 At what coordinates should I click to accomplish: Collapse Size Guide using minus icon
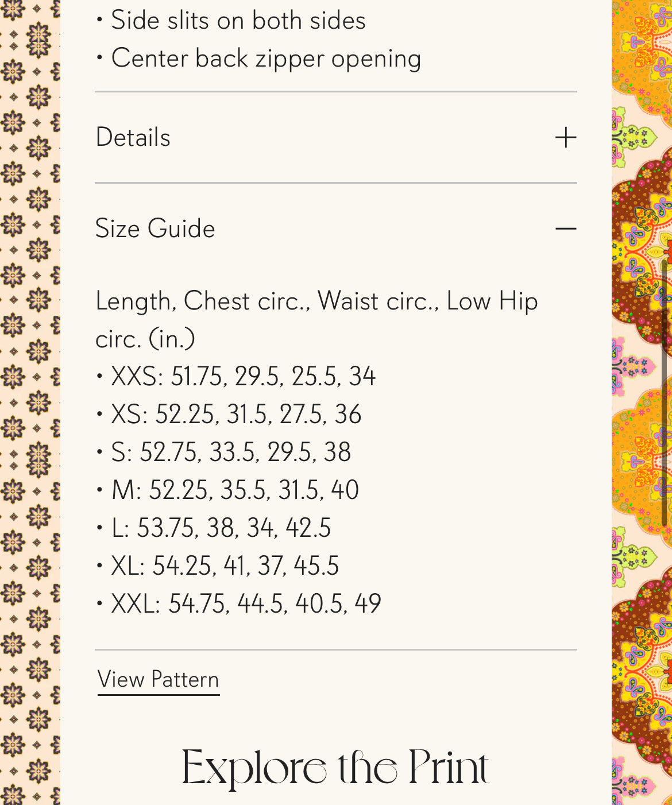(x=566, y=229)
